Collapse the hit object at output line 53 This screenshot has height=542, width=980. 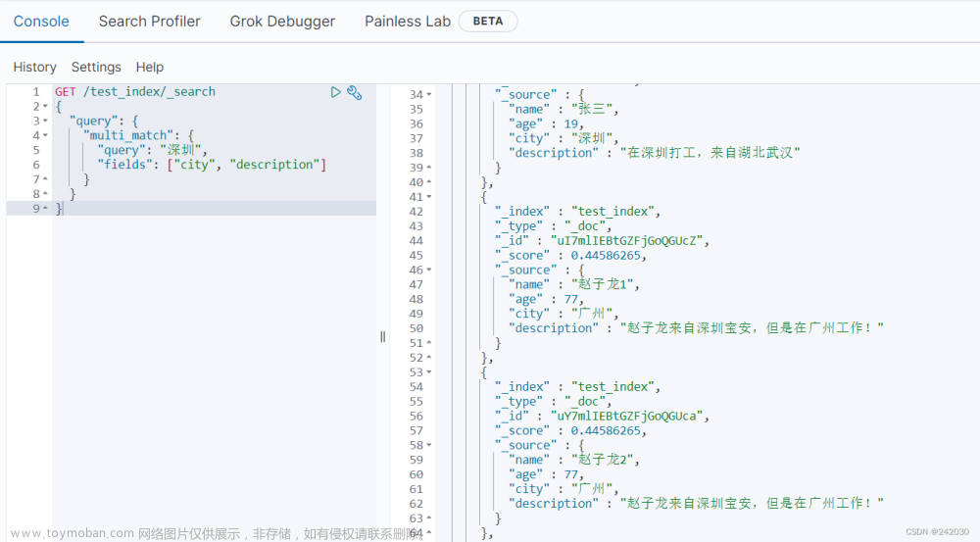[429, 372]
